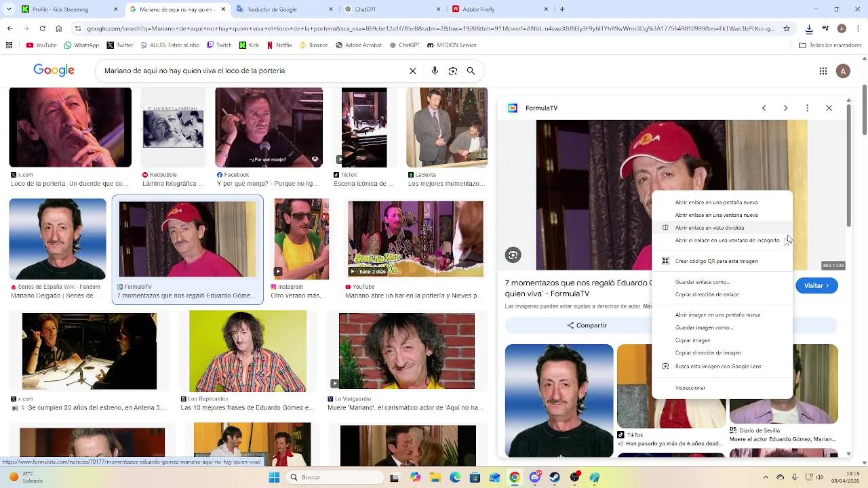Viewport: 868px width, 488px height.
Task: Click the Compartir button
Action: point(587,325)
